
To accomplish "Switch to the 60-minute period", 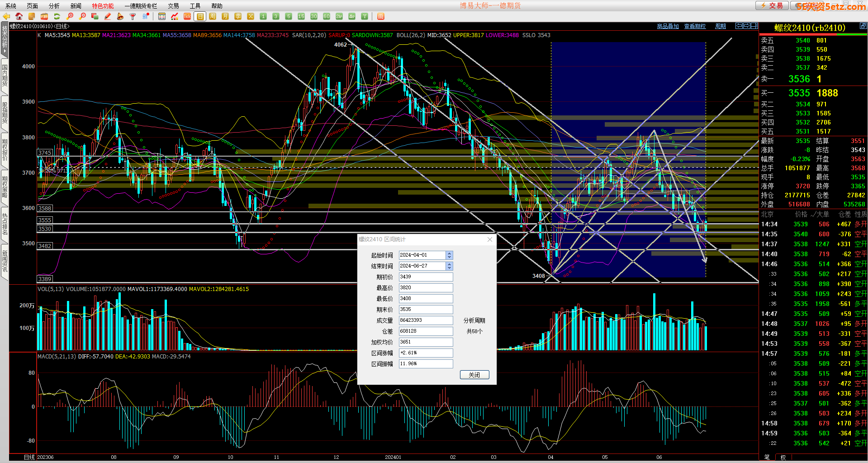I will click(327, 16).
